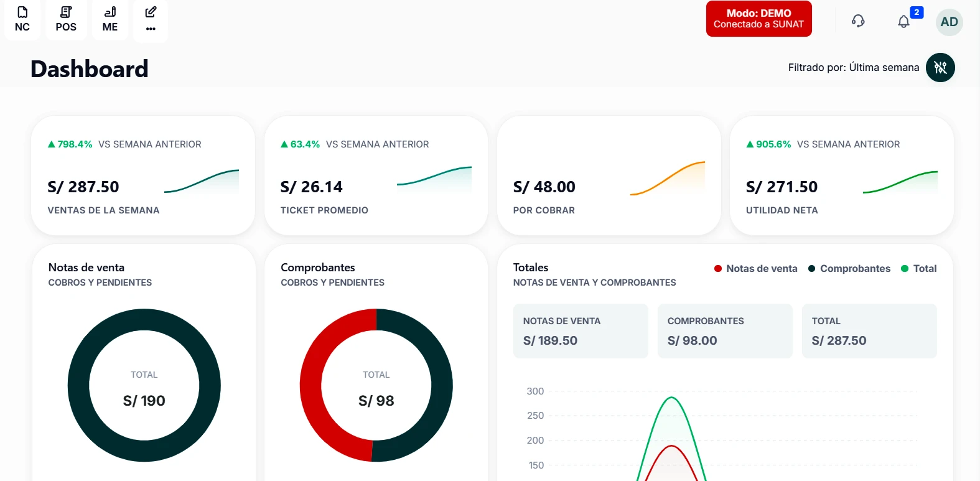The image size is (980, 481).
Task: Open the ME shortcut
Action: pos(110,20)
